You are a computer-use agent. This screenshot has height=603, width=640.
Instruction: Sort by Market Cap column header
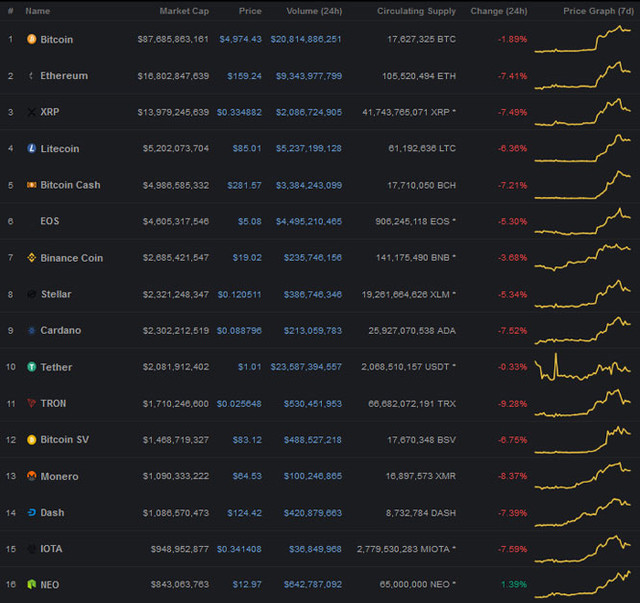click(184, 11)
